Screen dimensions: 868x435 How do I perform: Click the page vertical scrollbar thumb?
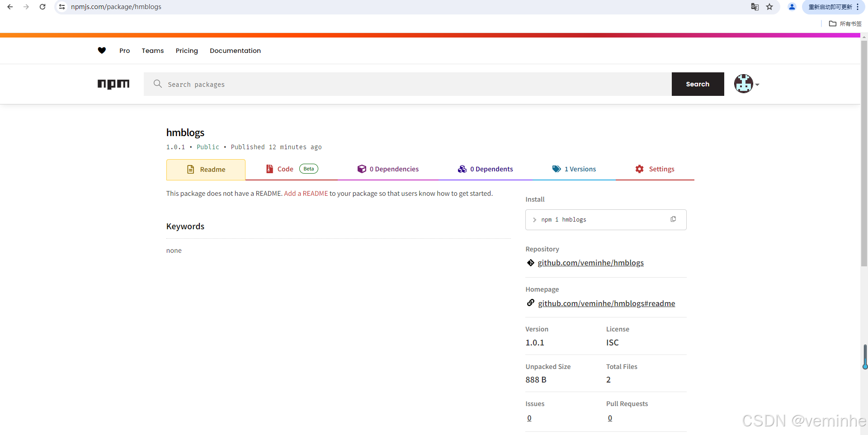pos(864,154)
